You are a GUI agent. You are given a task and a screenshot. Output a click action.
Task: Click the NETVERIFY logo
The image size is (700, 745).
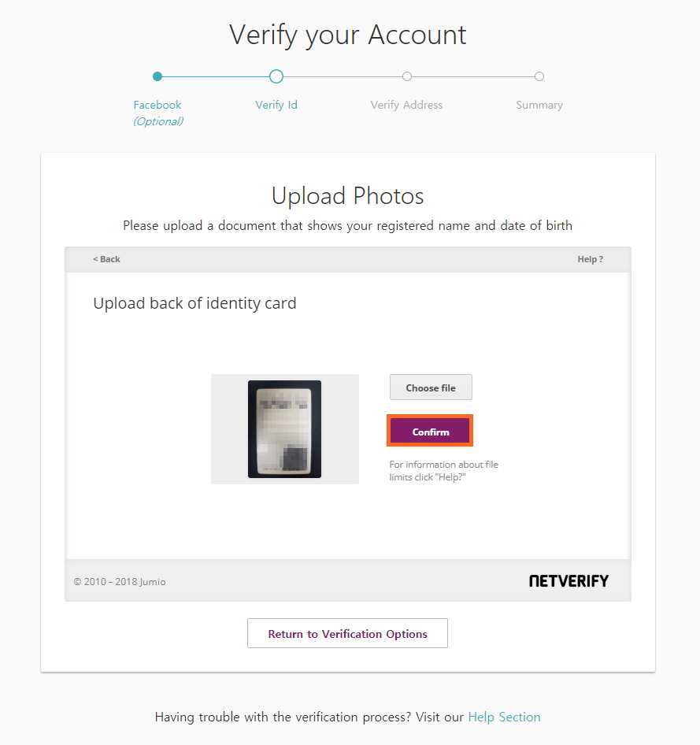click(x=569, y=581)
